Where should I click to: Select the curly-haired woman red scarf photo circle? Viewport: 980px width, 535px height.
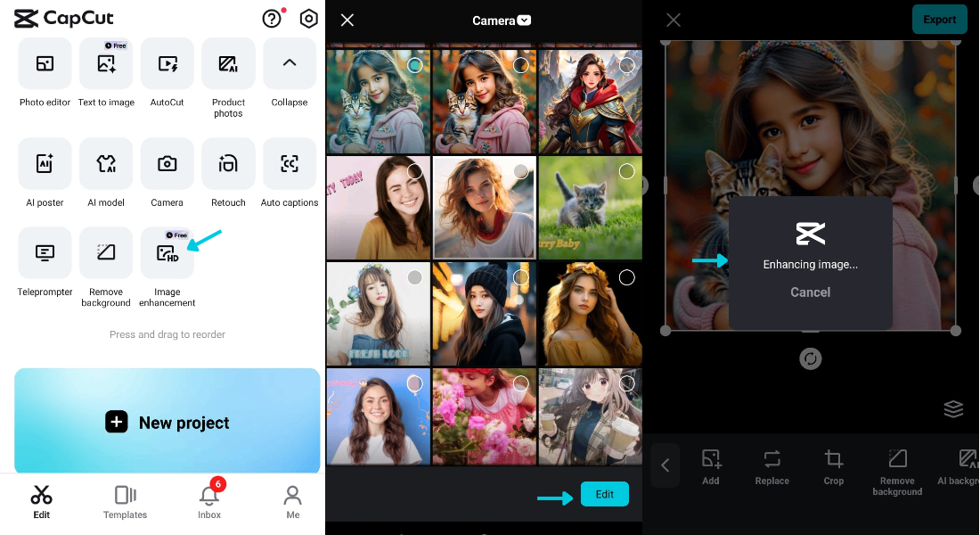point(520,171)
